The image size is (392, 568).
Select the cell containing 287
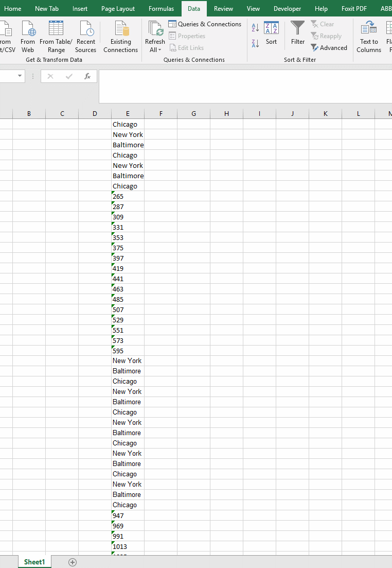(128, 206)
